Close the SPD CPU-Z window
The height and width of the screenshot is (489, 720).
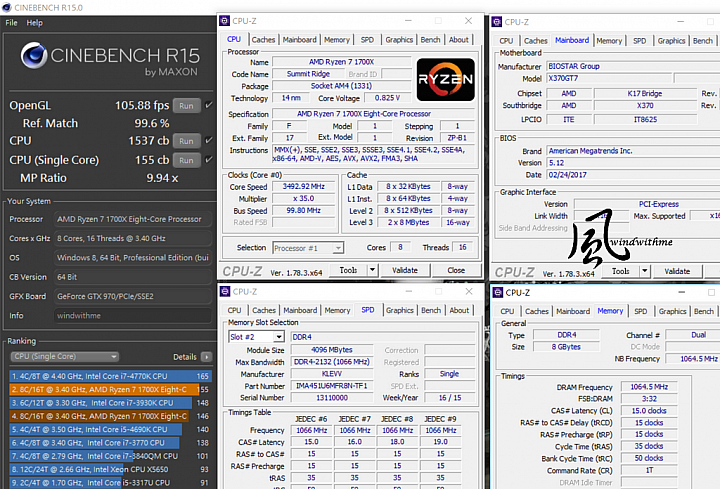[x=468, y=291]
